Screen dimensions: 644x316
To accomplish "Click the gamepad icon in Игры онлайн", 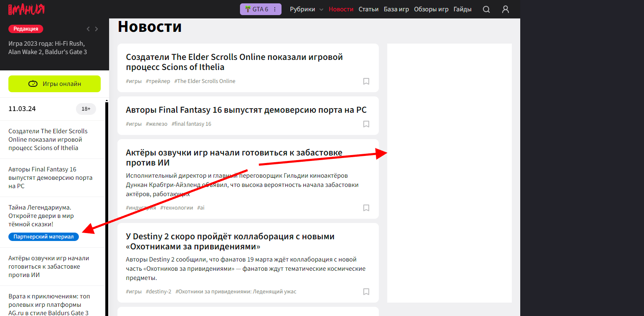I will (33, 84).
